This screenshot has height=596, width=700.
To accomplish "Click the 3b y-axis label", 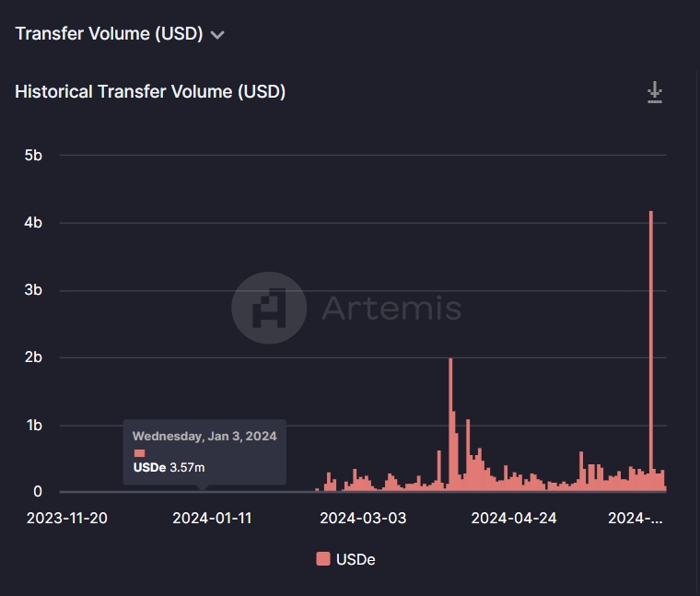I will click(x=33, y=290).
